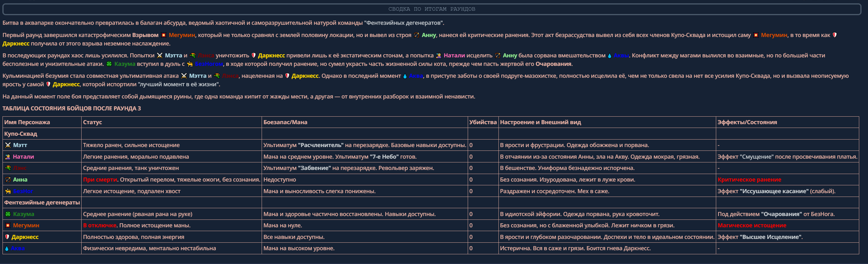Click the red 'При смерти' status text

[x=100, y=179]
